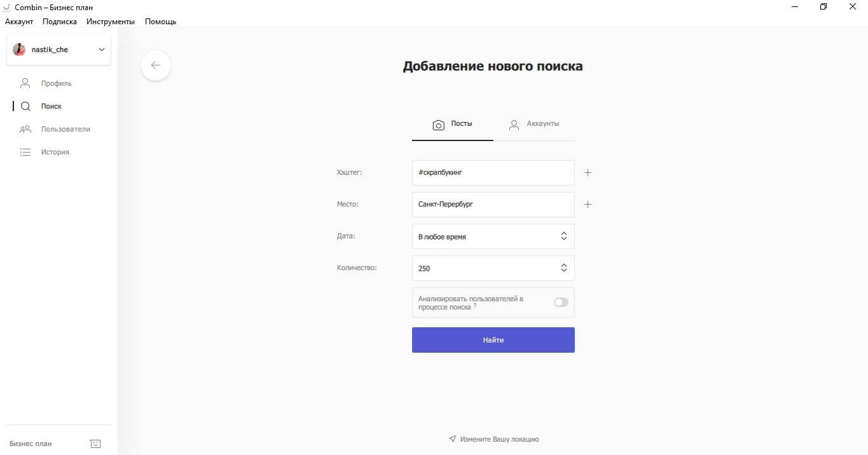Open История via its list icon

25,152
